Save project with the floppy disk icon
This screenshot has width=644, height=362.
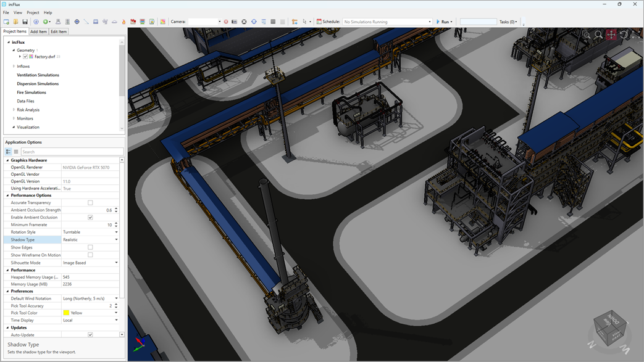[x=25, y=22]
